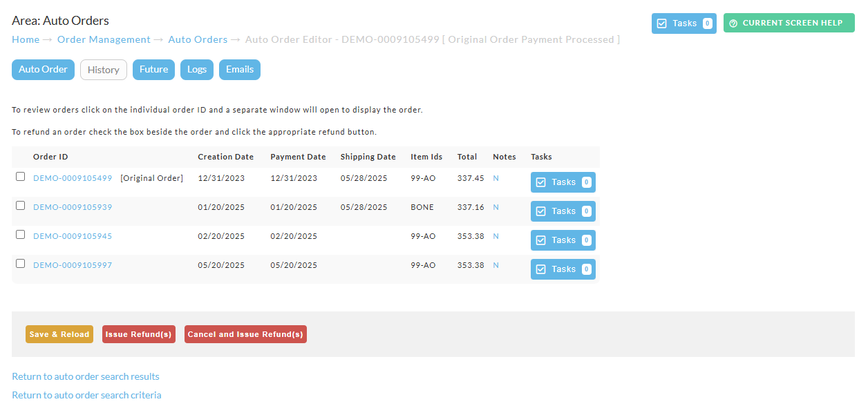Switch to the Auto Order tab
Screen dimensions: 868x406
point(43,70)
